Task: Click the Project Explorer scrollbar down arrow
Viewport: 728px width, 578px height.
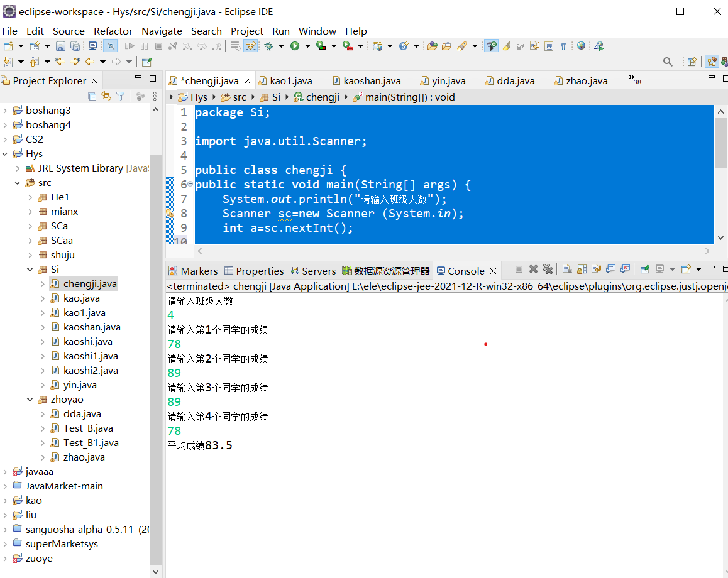Action: (155, 572)
